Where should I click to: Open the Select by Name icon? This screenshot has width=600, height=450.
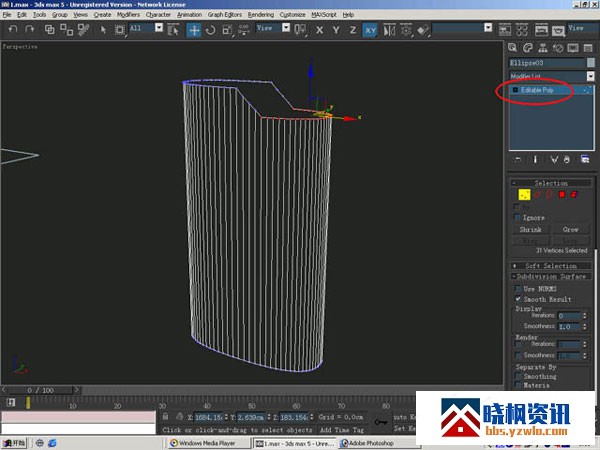pyautogui.click(x=173, y=29)
